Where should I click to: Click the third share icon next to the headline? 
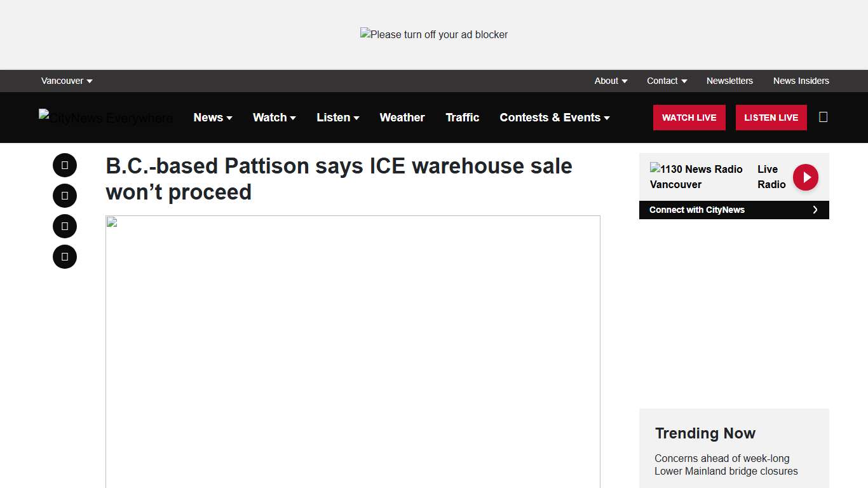coord(64,226)
